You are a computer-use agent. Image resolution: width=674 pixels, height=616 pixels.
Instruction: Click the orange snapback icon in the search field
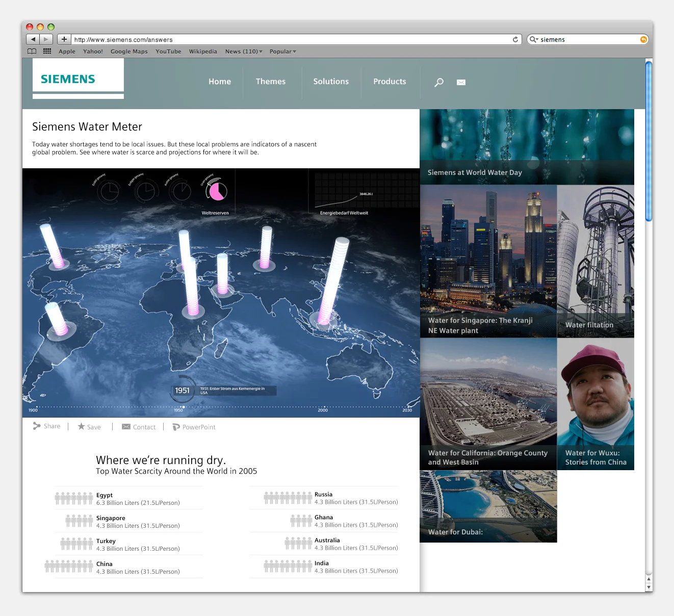(643, 39)
